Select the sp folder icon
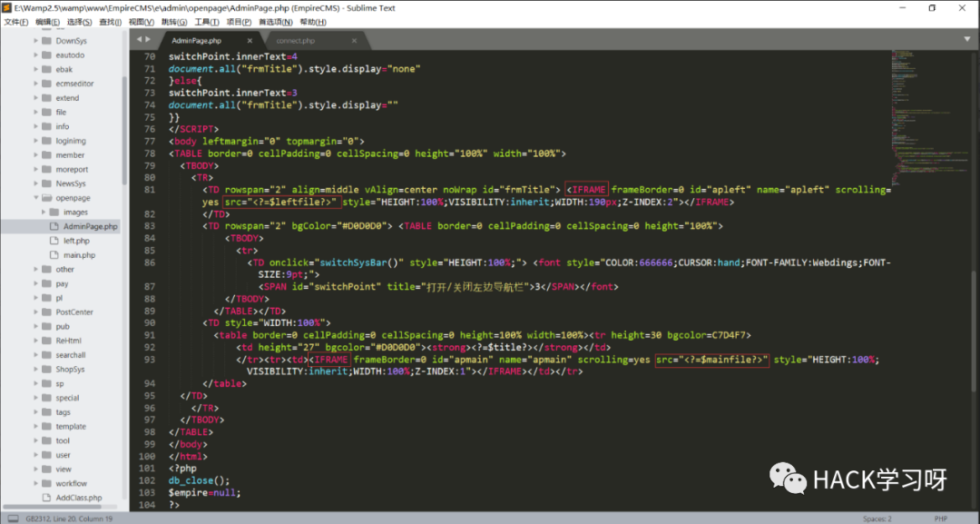980x524 pixels. click(x=46, y=383)
